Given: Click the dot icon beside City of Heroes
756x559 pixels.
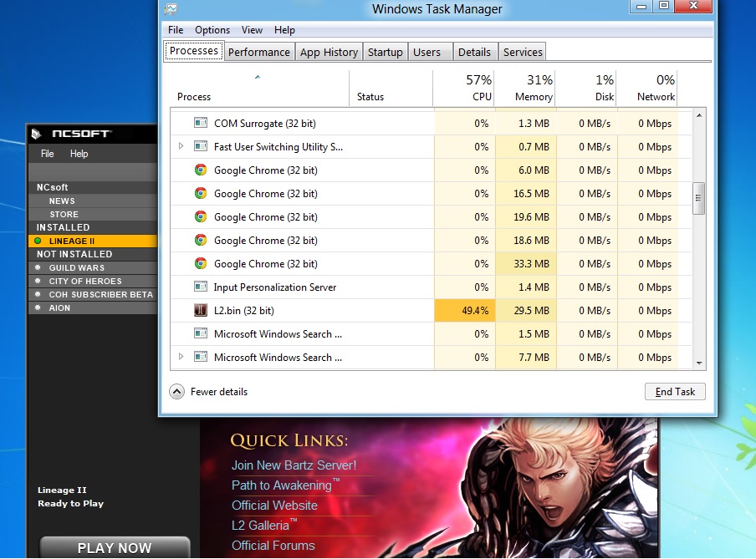Looking at the screenshot, I should 38,281.
